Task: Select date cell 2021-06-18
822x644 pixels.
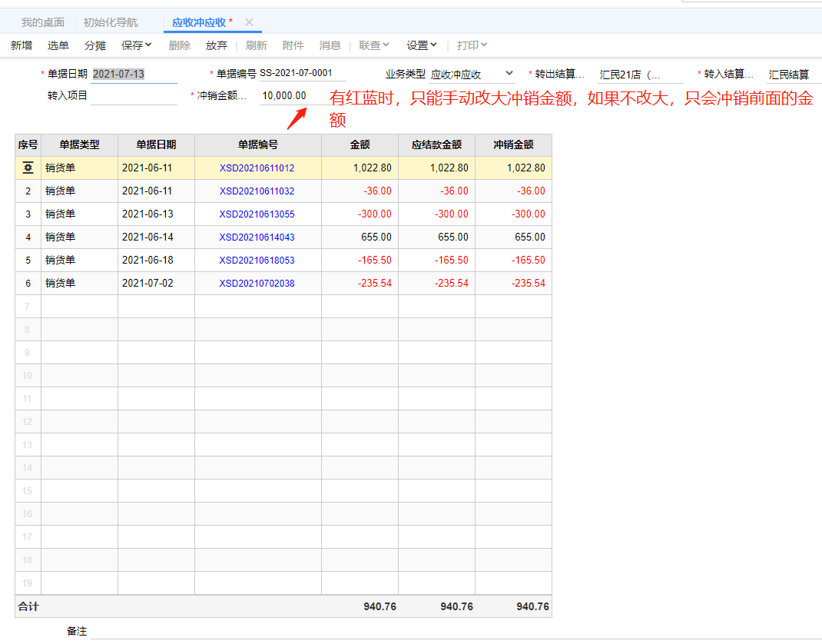Action: pos(156,261)
